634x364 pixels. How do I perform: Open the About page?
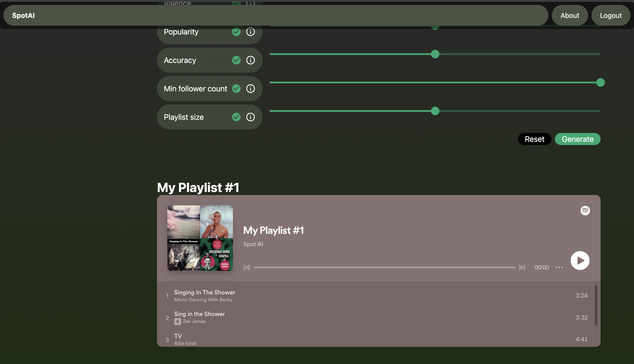tap(570, 16)
